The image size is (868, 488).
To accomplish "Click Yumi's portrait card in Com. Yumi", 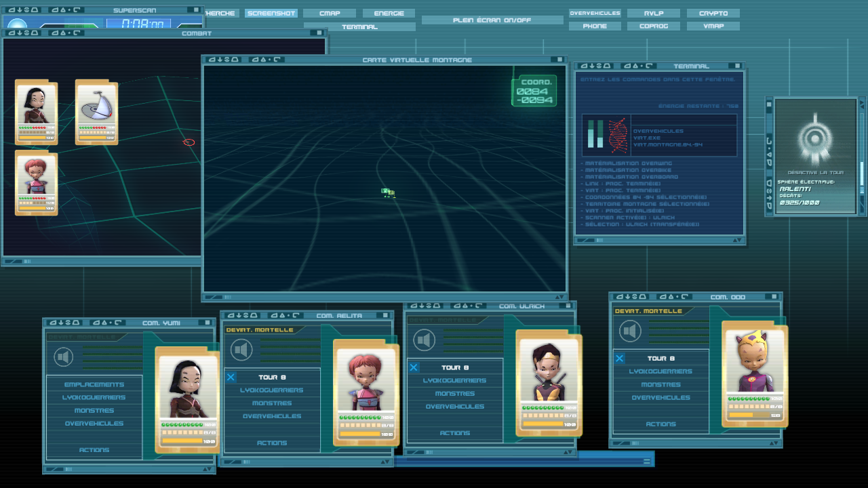I will pos(187,400).
